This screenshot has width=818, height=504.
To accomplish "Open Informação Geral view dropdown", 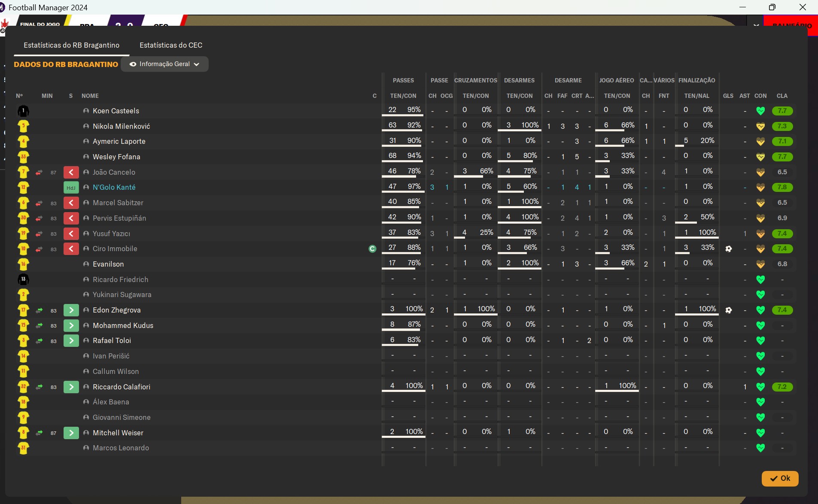I will [x=165, y=64].
